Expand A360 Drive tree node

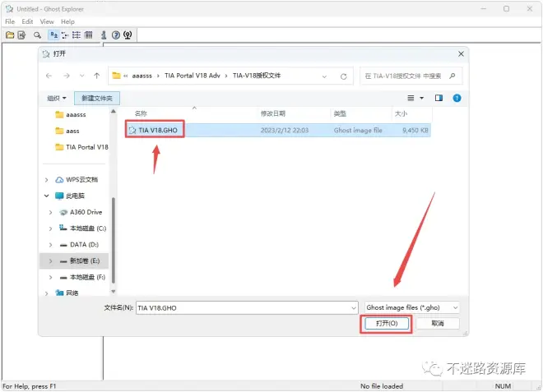coord(50,212)
